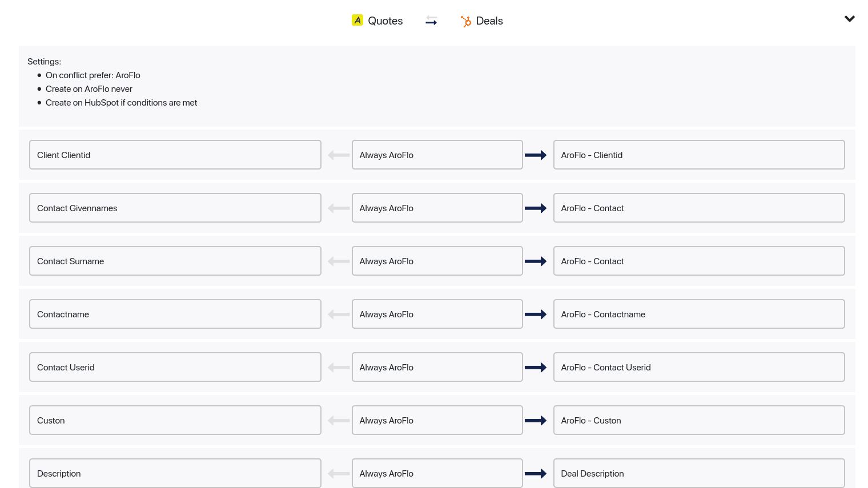This screenshot has height=488, width=868.
Task: Toggle the Create on AroFlo never setting
Action: pyautogui.click(x=89, y=88)
